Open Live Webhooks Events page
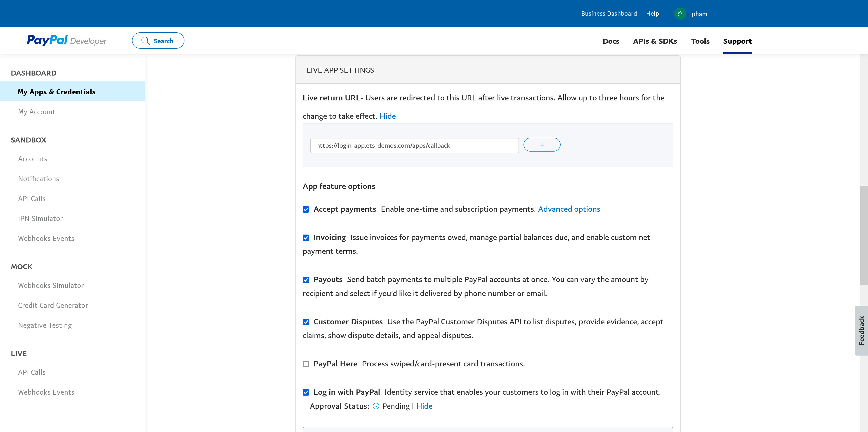 (46, 392)
